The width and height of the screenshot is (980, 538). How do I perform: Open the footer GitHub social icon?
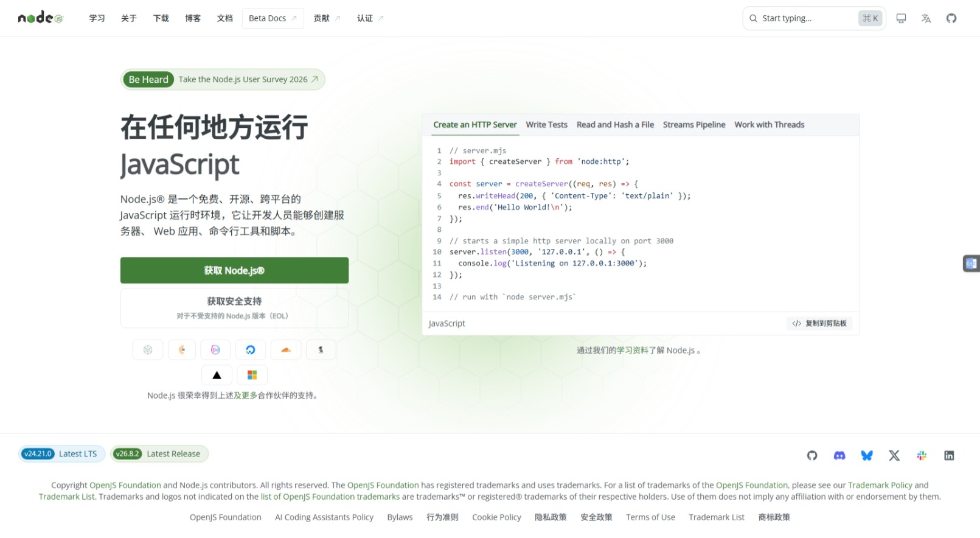[x=812, y=455]
